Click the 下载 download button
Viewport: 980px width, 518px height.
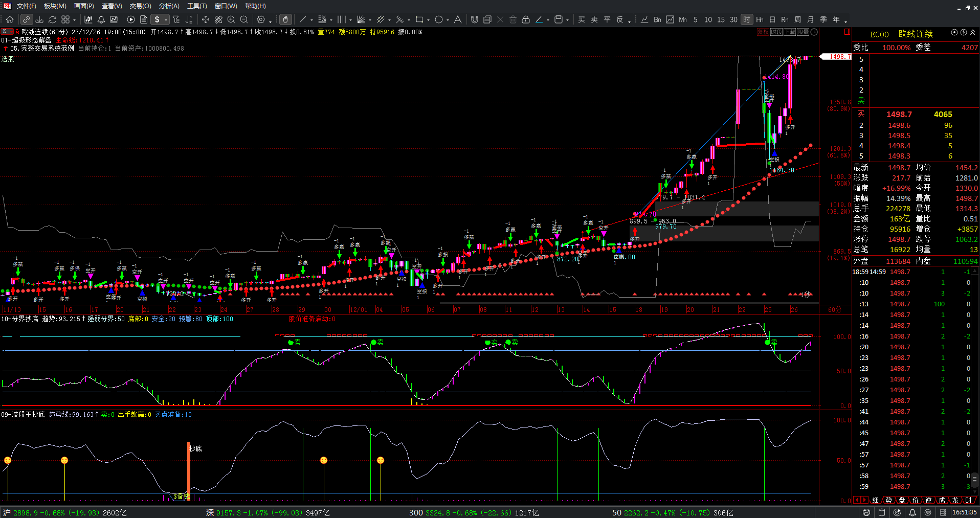(790, 32)
